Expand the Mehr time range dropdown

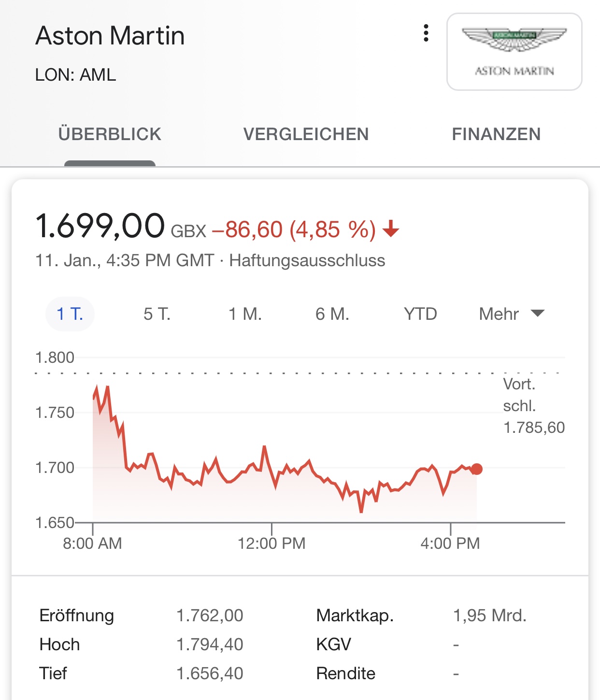coord(499,314)
